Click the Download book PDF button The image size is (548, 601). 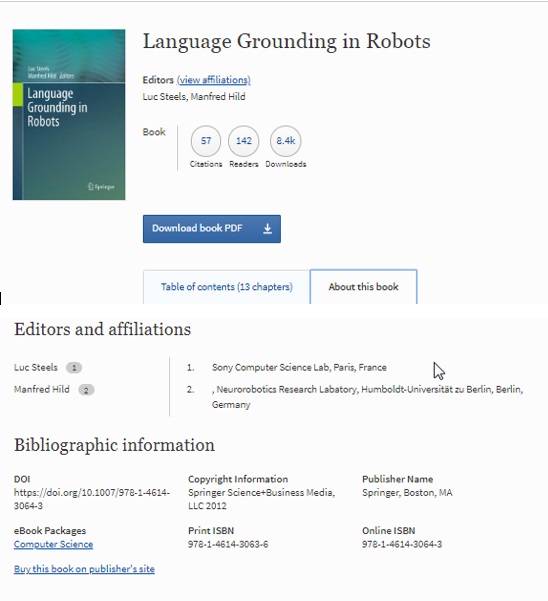pyautogui.click(x=212, y=229)
